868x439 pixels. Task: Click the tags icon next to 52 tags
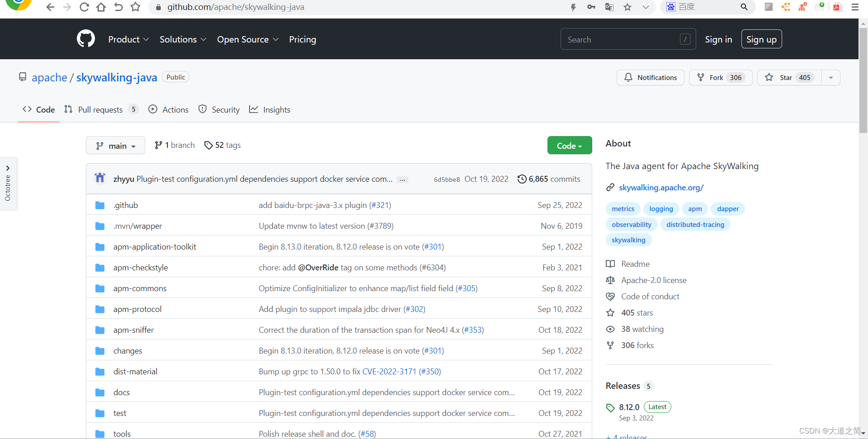pos(208,145)
